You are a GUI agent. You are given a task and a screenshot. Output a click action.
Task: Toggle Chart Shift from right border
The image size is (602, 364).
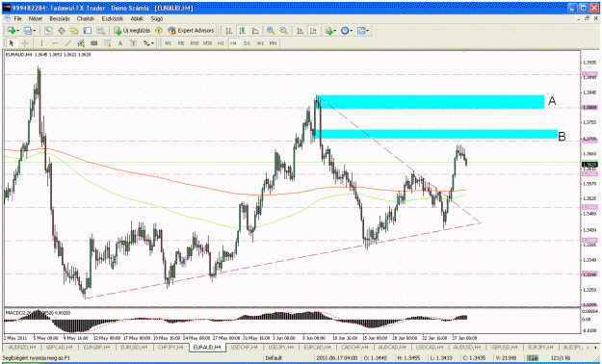coord(313,31)
